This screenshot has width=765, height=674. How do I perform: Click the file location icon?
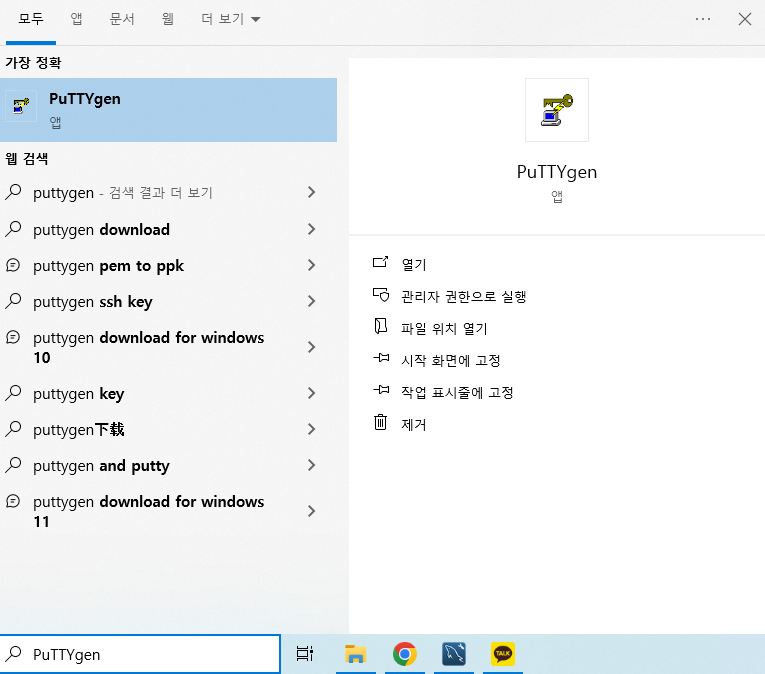coord(381,326)
